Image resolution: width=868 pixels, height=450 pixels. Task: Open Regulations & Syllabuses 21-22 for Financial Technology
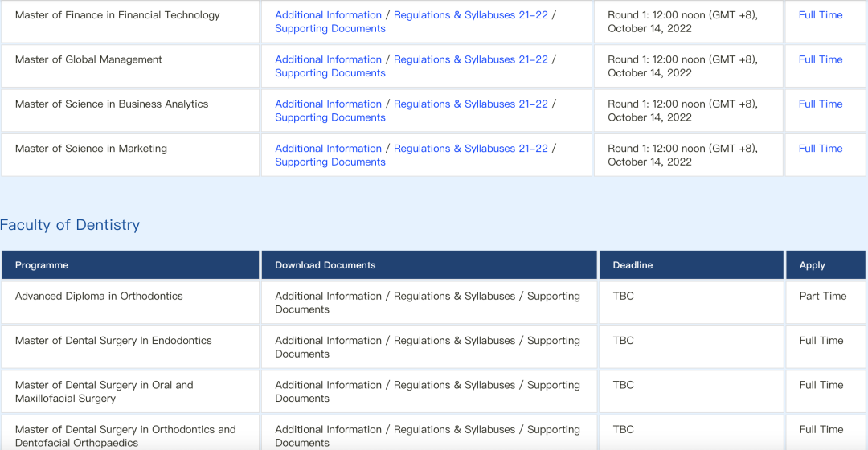coord(470,15)
